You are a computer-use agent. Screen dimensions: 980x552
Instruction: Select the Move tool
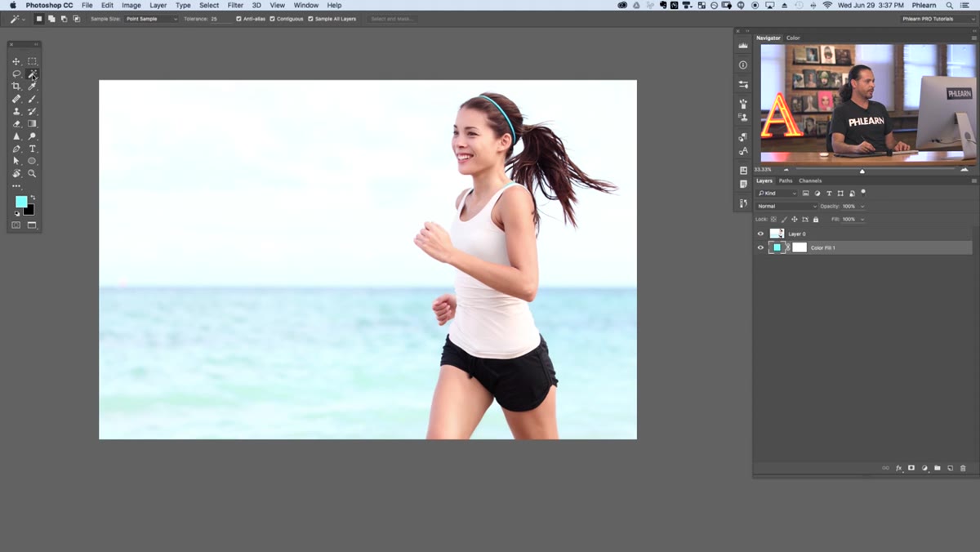16,61
